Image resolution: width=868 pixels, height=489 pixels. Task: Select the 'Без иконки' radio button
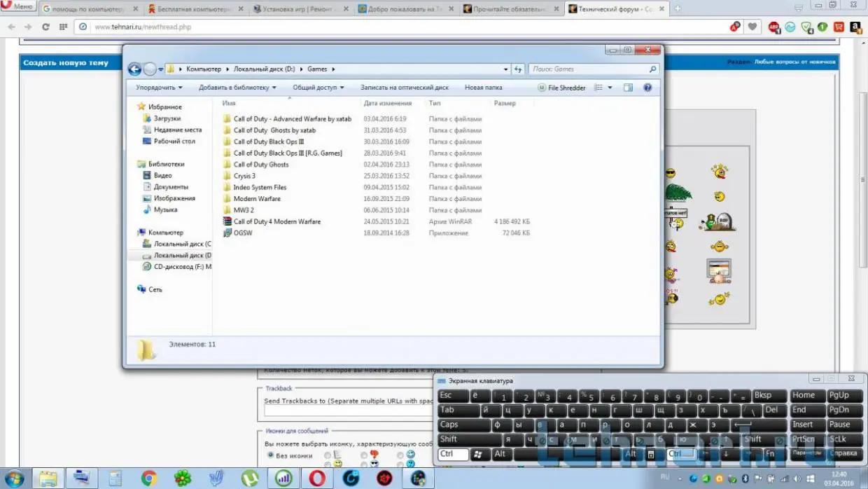[x=269, y=455]
